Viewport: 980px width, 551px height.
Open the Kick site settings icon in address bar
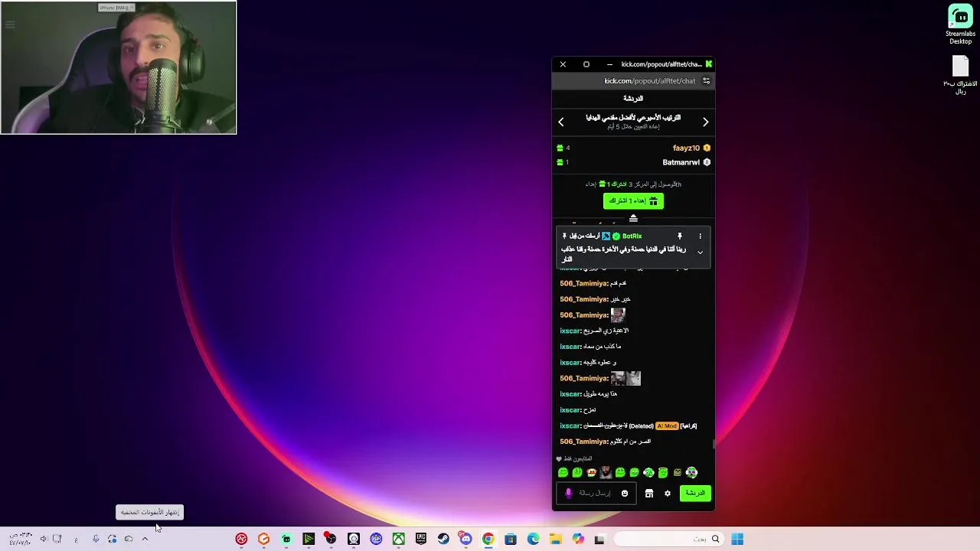tap(706, 80)
